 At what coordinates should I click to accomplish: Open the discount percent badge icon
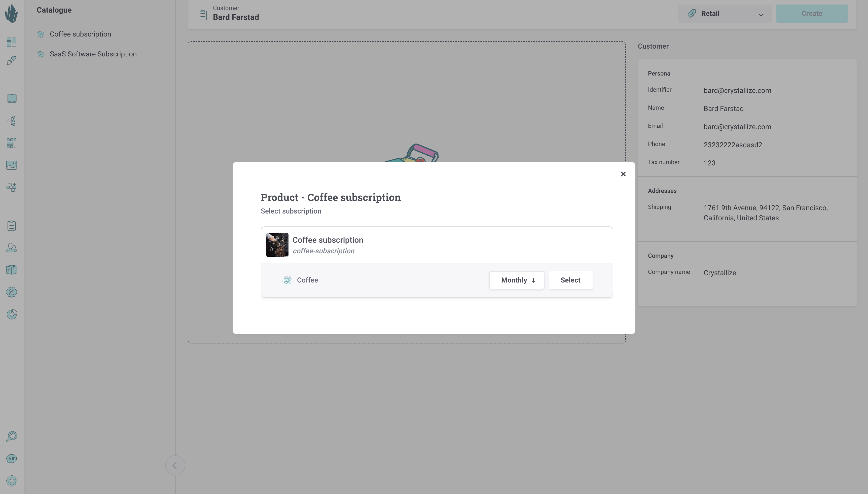coord(12,292)
